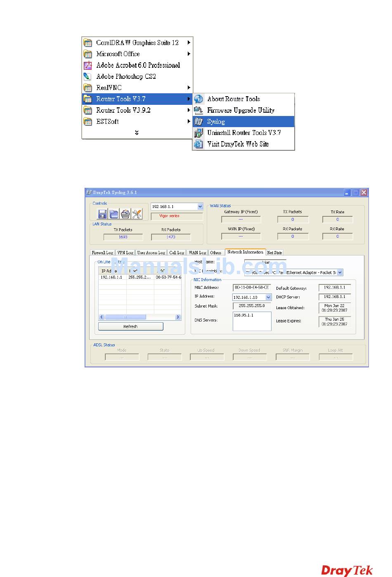Viewport: 392px width, 577px height.
Task: Close the DrayTek Syslog window
Action: pos(364,192)
